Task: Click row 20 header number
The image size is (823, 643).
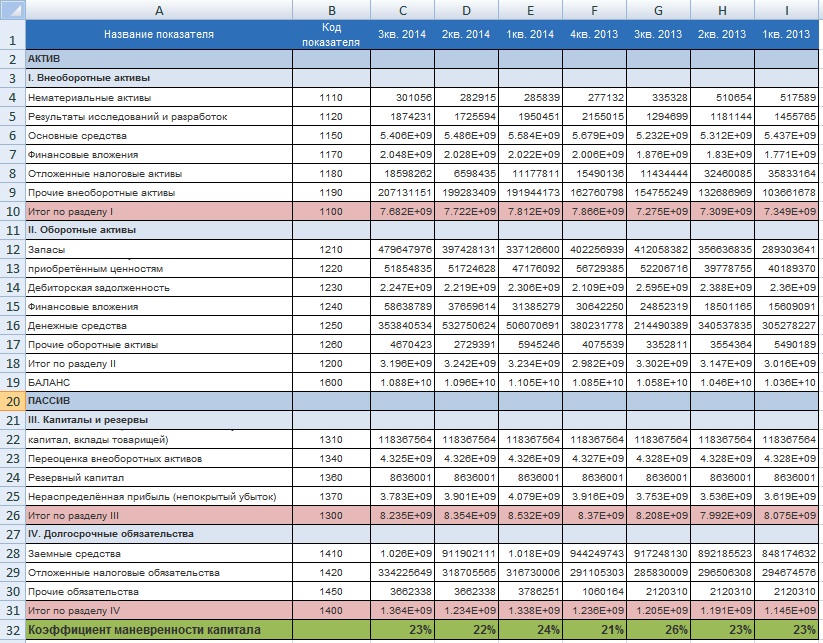Action: [x=12, y=400]
